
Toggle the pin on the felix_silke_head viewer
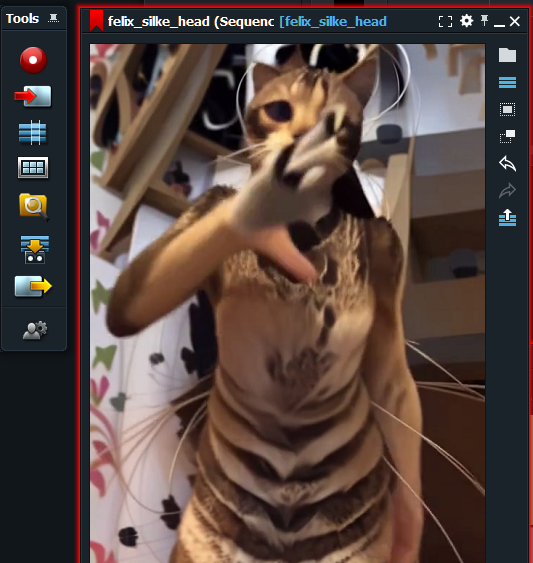coord(484,21)
